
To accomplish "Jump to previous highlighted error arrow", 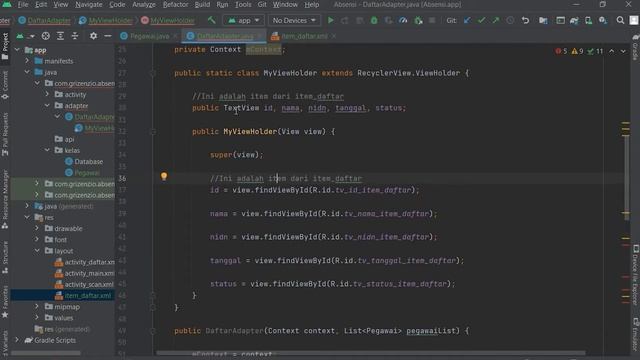I will (x=611, y=51).
